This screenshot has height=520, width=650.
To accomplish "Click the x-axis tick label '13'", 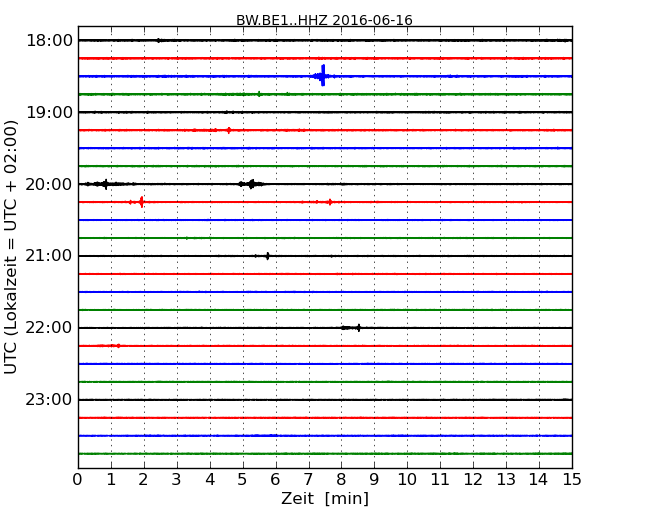I will [506, 480].
